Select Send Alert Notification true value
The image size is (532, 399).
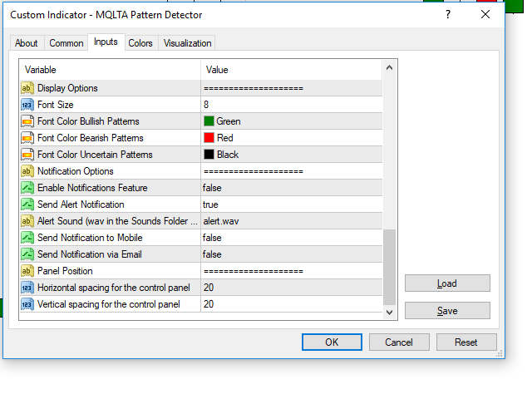210,204
